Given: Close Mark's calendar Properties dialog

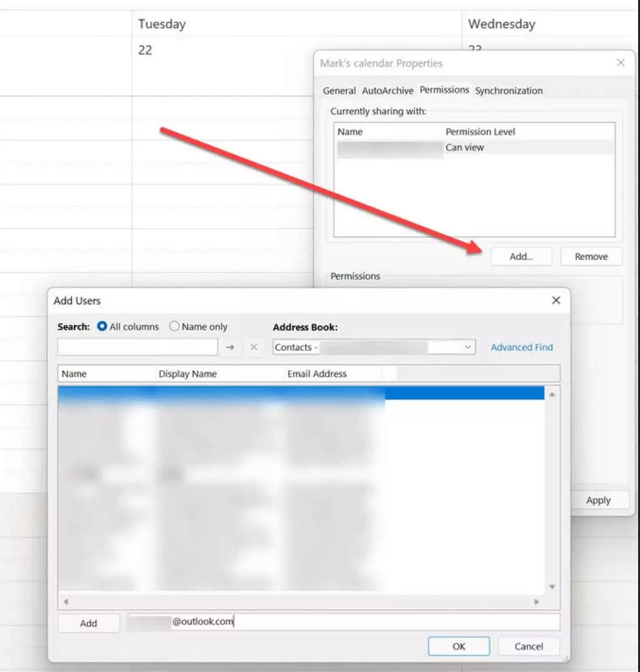Looking at the screenshot, I should (x=620, y=63).
